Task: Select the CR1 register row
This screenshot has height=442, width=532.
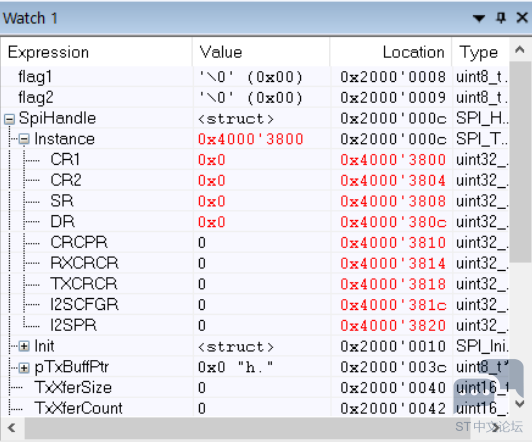Action: (x=254, y=160)
